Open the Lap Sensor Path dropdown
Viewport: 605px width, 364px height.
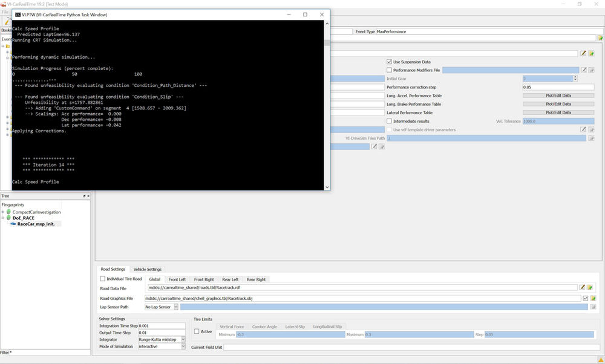tap(175, 307)
